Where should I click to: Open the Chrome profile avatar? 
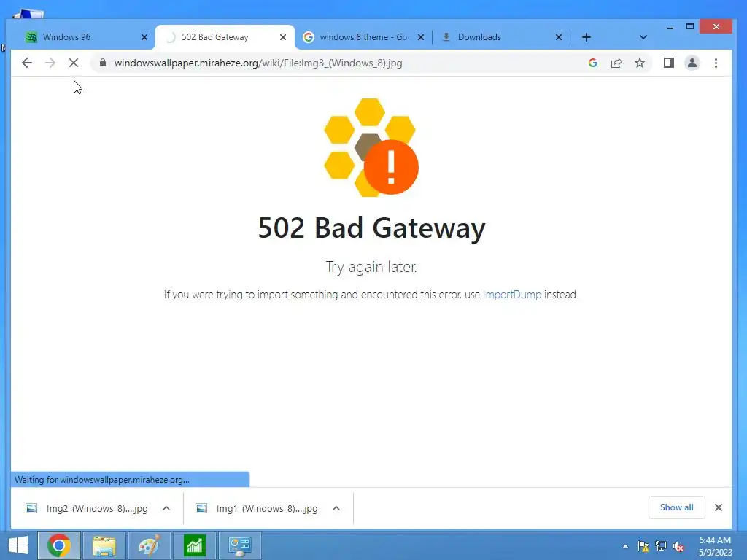[692, 63]
